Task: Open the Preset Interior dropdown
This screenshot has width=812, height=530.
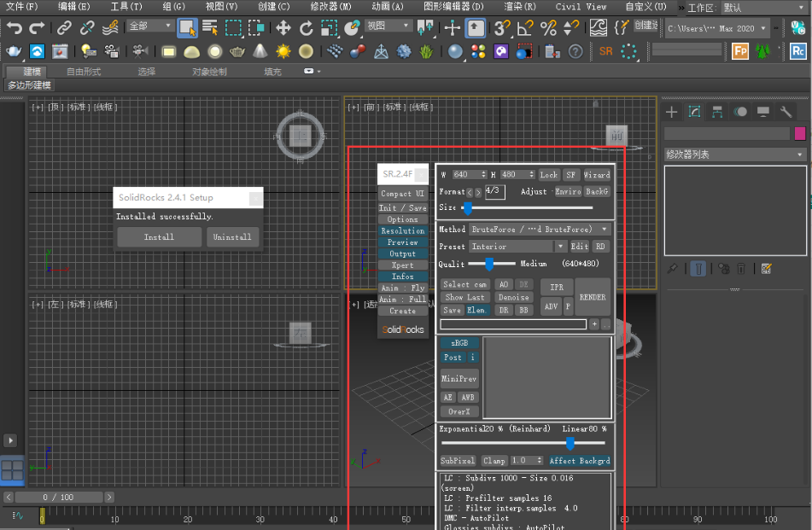Action: (x=517, y=247)
